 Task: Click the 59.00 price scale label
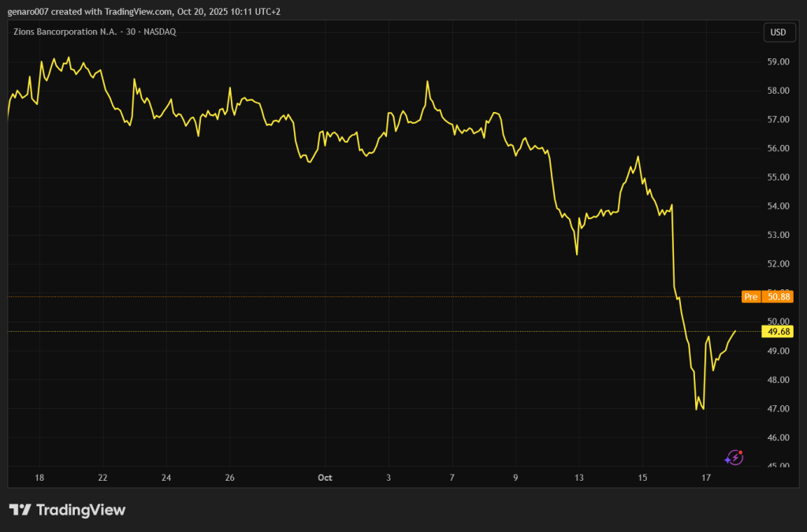point(778,61)
